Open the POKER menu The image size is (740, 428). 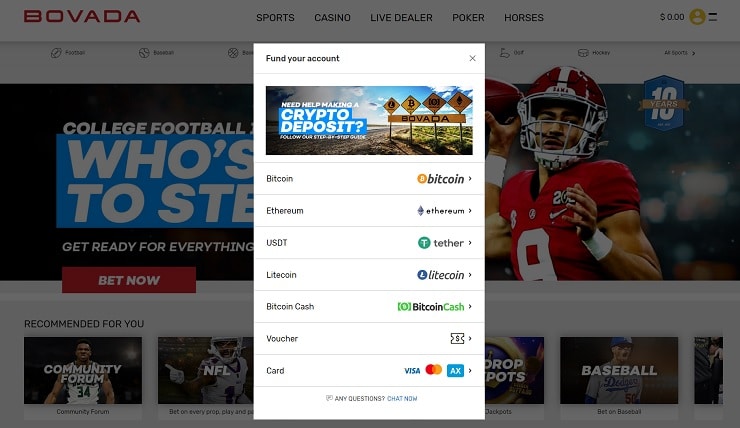coord(468,17)
